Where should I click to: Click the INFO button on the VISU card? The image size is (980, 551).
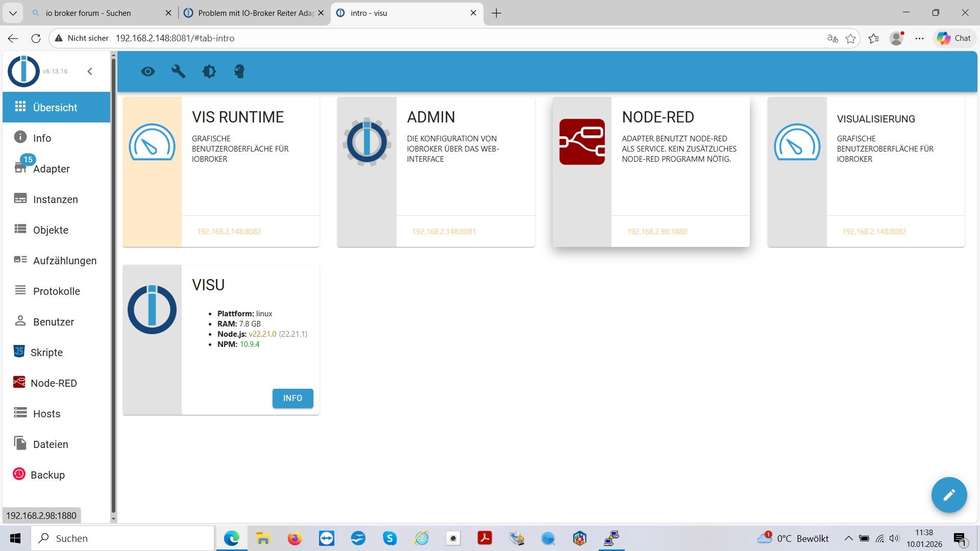(292, 398)
